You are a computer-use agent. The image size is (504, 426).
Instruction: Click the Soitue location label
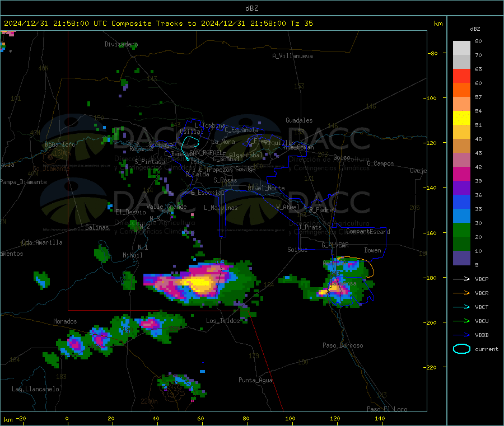pyautogui.click(x=297, y=250)
